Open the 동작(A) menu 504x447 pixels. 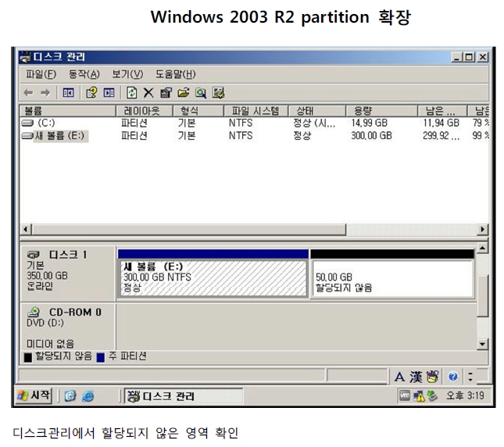click(x=84, y=74)
